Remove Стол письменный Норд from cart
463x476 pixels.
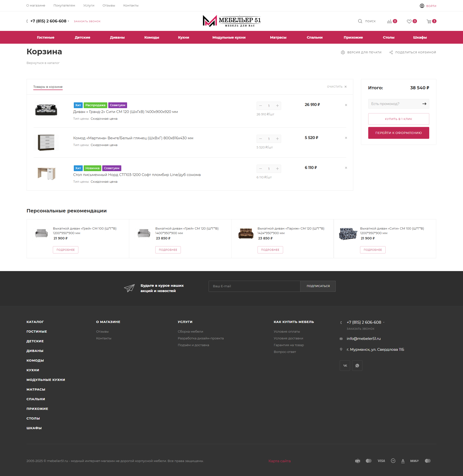coord(346,168)
